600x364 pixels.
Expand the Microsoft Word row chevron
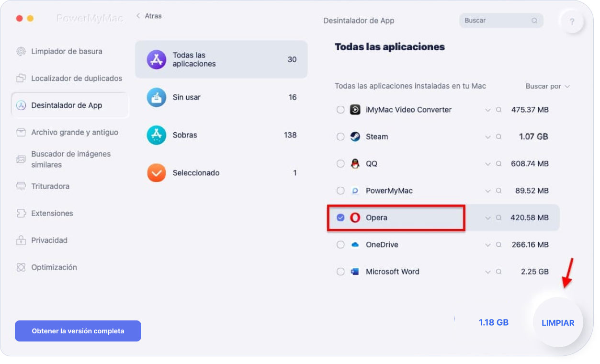pyautogui.click(x=487, y=272)
